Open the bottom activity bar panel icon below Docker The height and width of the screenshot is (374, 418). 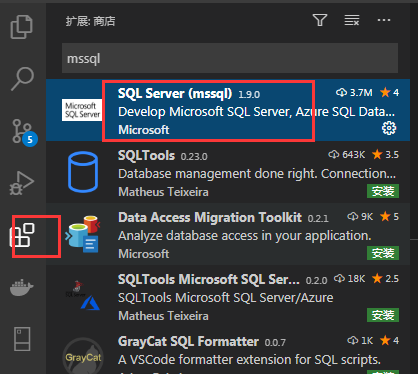point(22,339)
